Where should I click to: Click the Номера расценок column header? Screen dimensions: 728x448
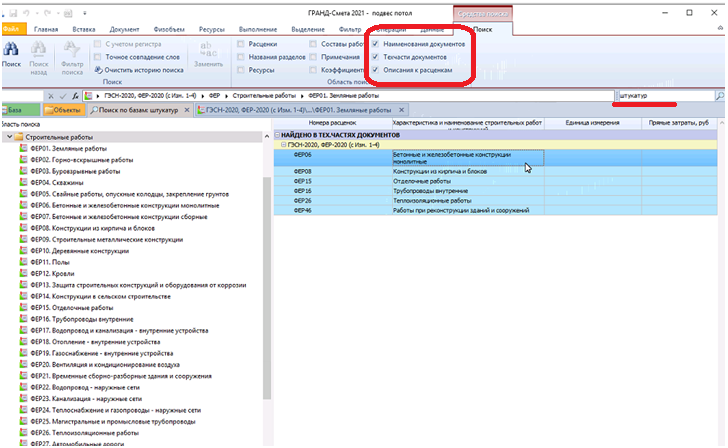pos(332,123)
